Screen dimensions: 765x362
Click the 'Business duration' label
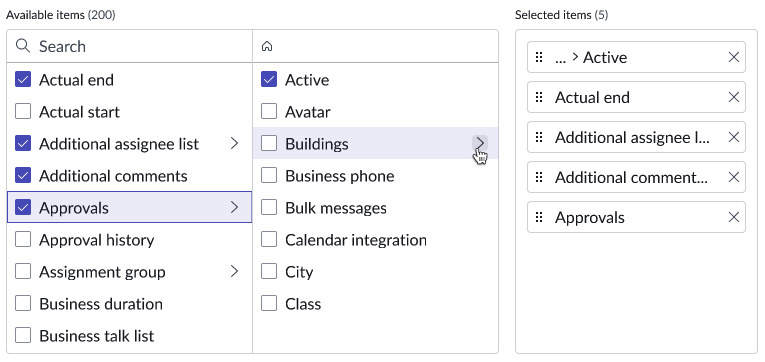click(101, 304)
